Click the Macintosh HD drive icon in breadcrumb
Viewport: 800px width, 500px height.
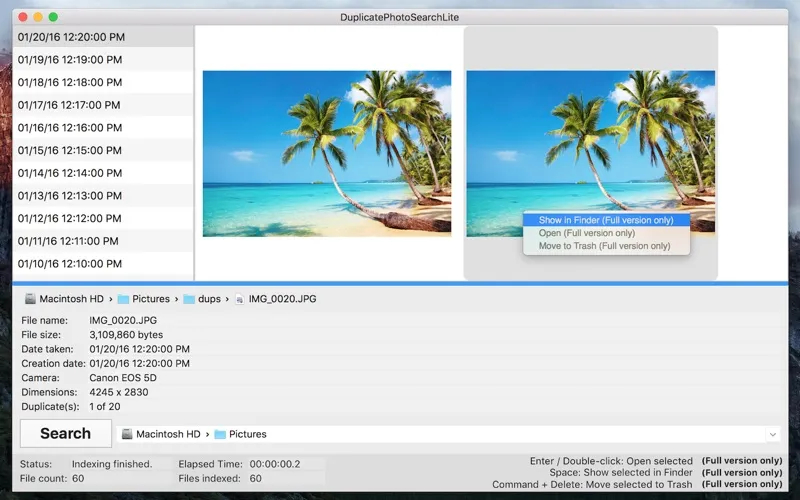[x=30, y=299]
